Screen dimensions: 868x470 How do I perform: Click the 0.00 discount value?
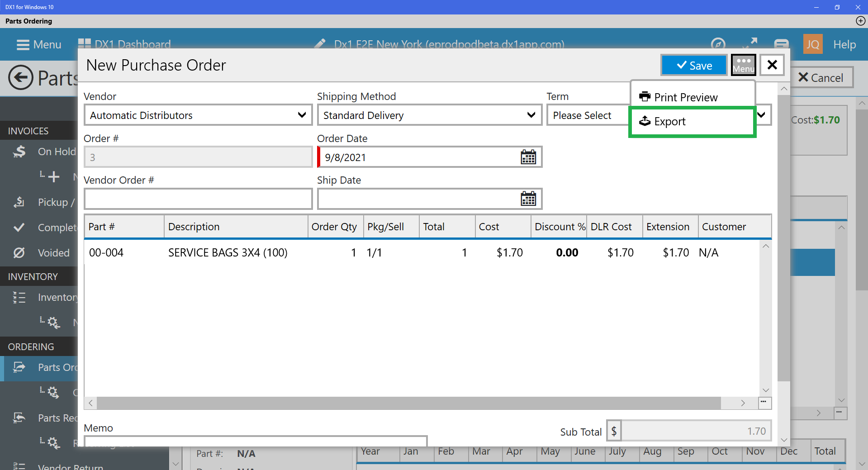pyautogui.click(x=567, y=252)
